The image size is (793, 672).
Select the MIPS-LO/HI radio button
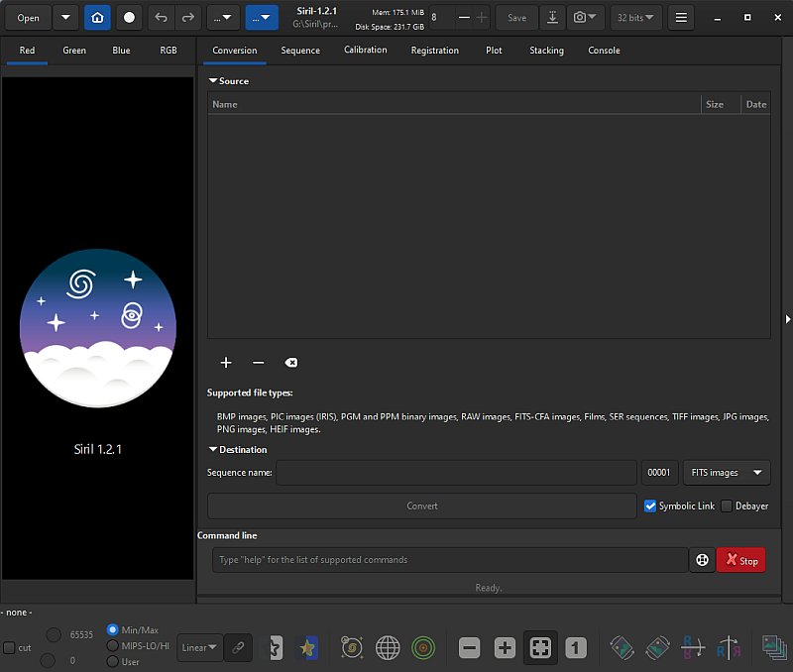pyautogui.click(x=112, y=645)
